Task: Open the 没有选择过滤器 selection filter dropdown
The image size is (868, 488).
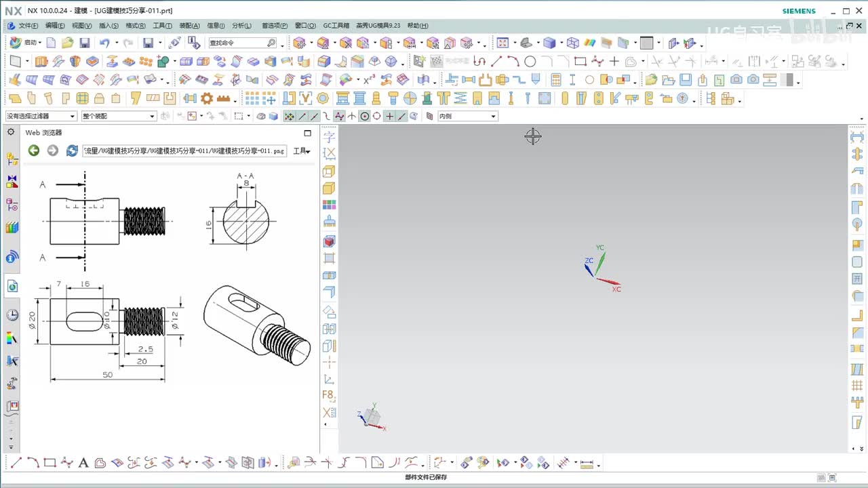Action: coord(41,116)
